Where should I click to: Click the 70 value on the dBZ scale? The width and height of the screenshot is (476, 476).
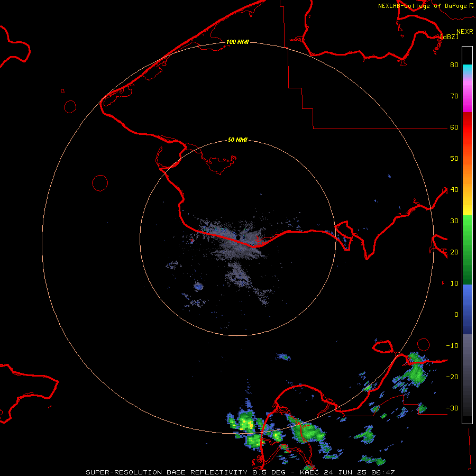(x=454, y=96)
